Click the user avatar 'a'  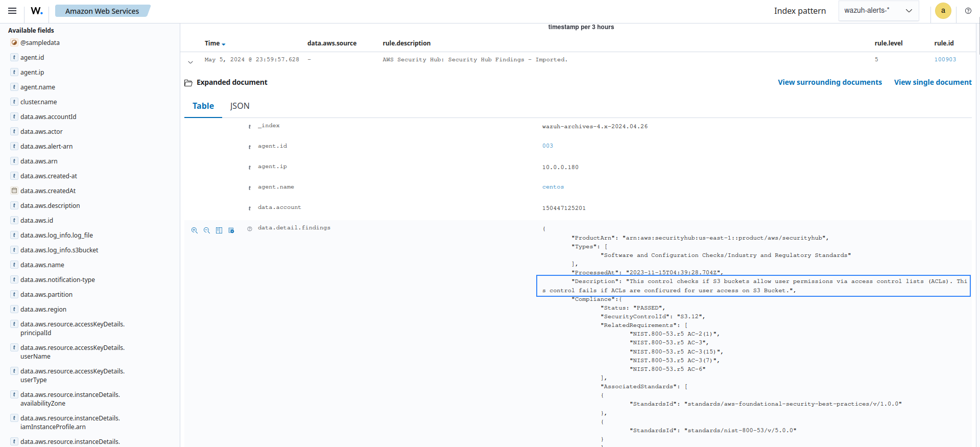point(943,11)
